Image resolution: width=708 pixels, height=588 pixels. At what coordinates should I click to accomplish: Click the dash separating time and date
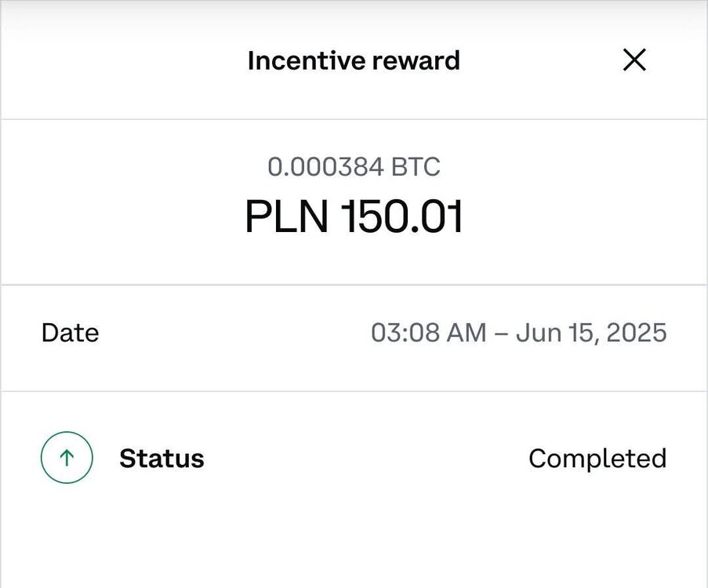point(501,334)
